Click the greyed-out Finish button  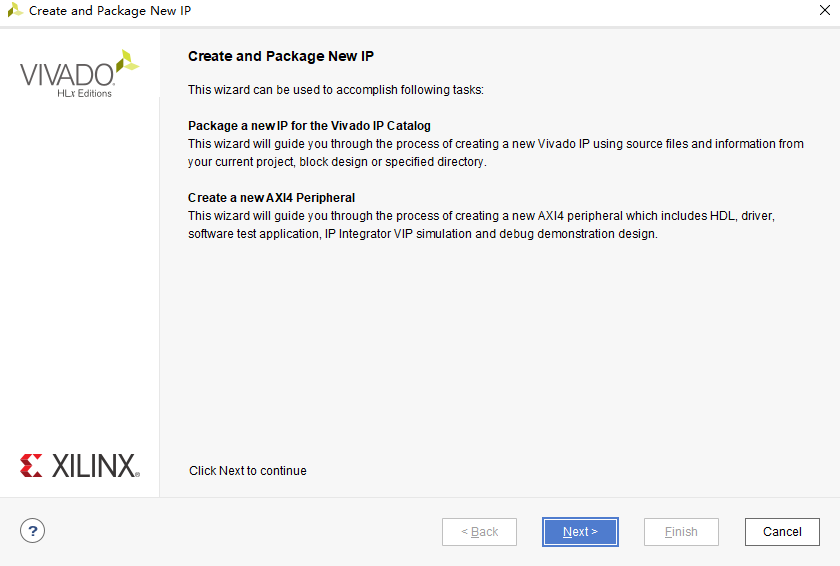point(681,532)
